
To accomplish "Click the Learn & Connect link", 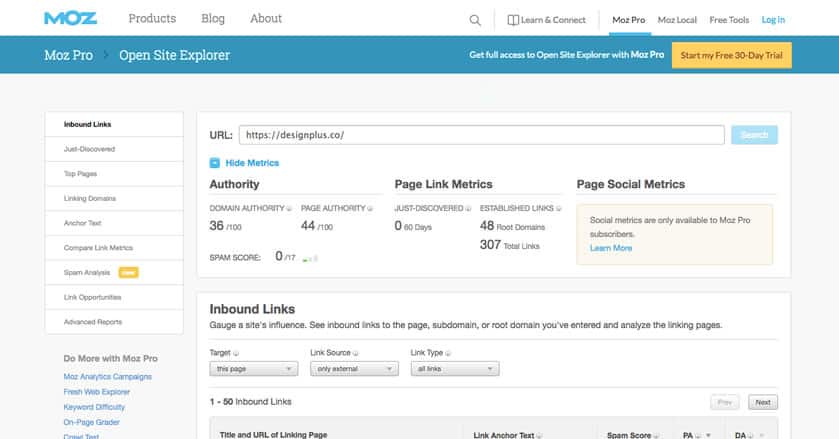I will click(553, 20).
